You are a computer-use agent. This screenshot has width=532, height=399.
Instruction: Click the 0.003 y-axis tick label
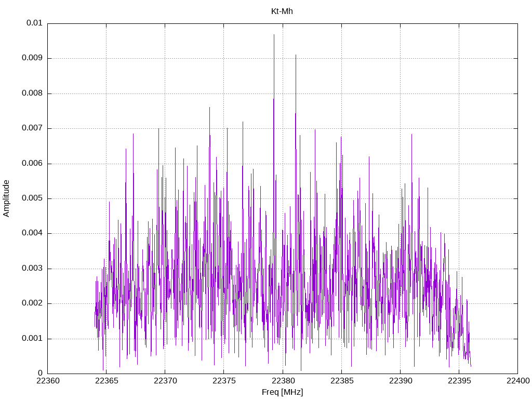(32, 269)
